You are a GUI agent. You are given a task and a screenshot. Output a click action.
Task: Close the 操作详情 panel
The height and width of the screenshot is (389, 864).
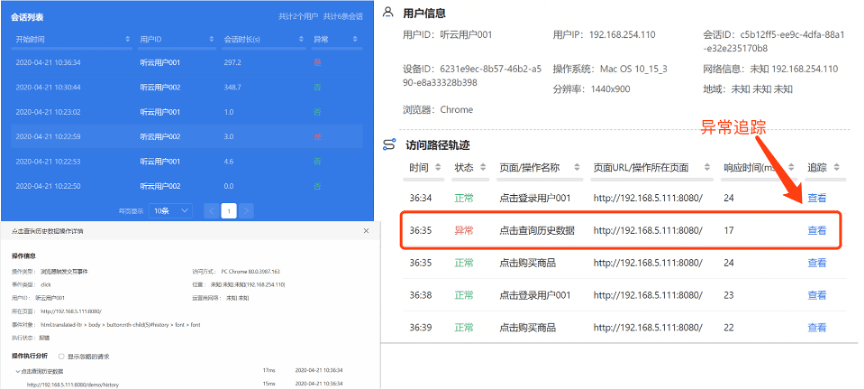click(x=366, y=231)
